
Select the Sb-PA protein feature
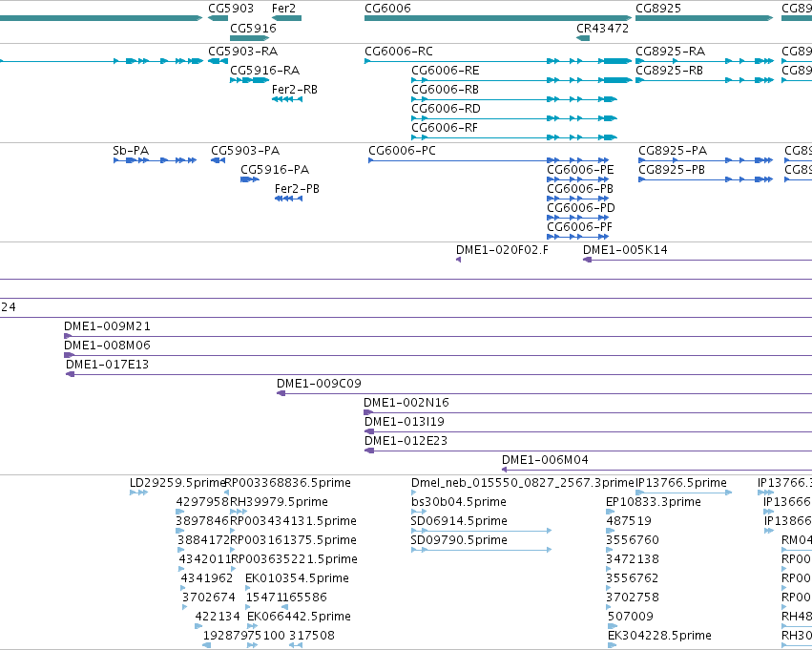[x=131, y=151]
